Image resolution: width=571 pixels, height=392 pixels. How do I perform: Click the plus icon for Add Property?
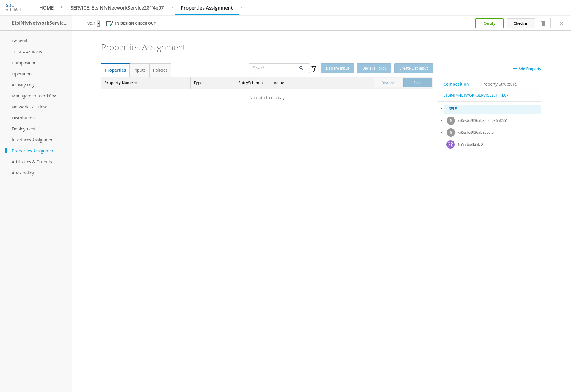pyautogui.click(x=515, y=69)
